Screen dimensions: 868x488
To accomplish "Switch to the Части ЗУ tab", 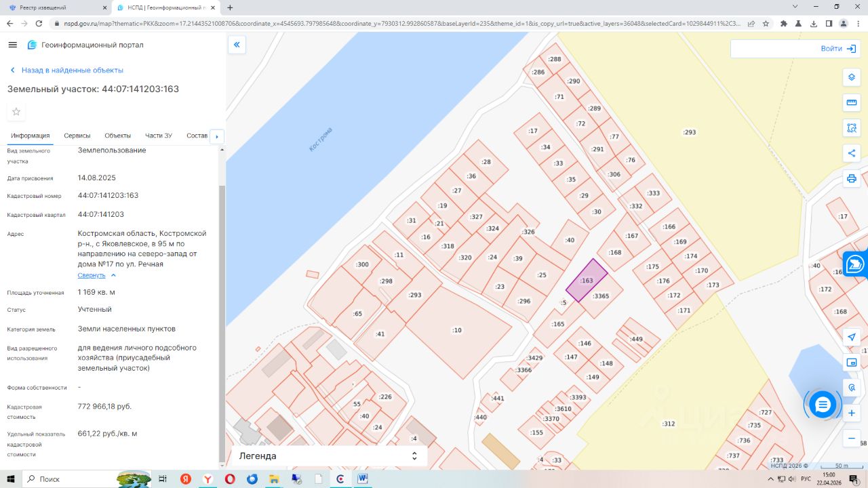I will tap(159, 136).
